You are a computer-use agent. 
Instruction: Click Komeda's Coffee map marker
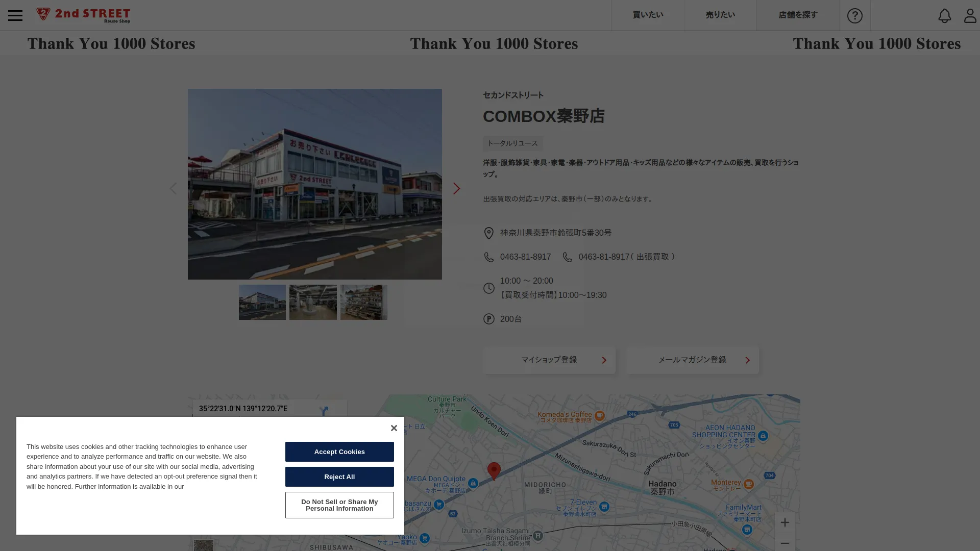pyautogui.click(x=600, y=416)
